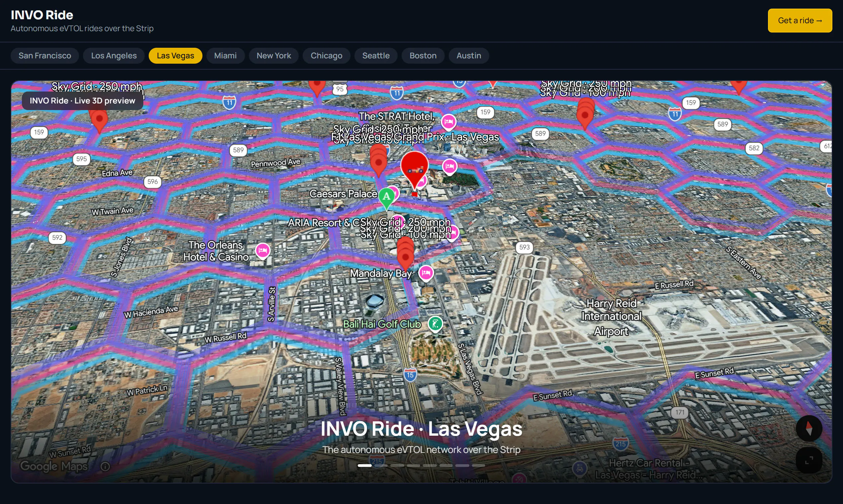The image size is (843, 504).
Task: Click the red pin stack above Mandalay Bay
Action: click(x=405, y=255)
